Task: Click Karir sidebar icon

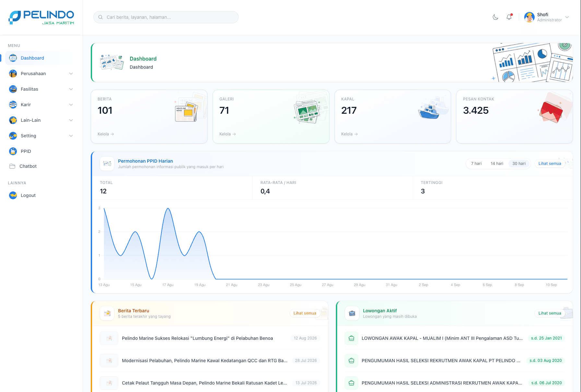Action: (x=13, y=105)
